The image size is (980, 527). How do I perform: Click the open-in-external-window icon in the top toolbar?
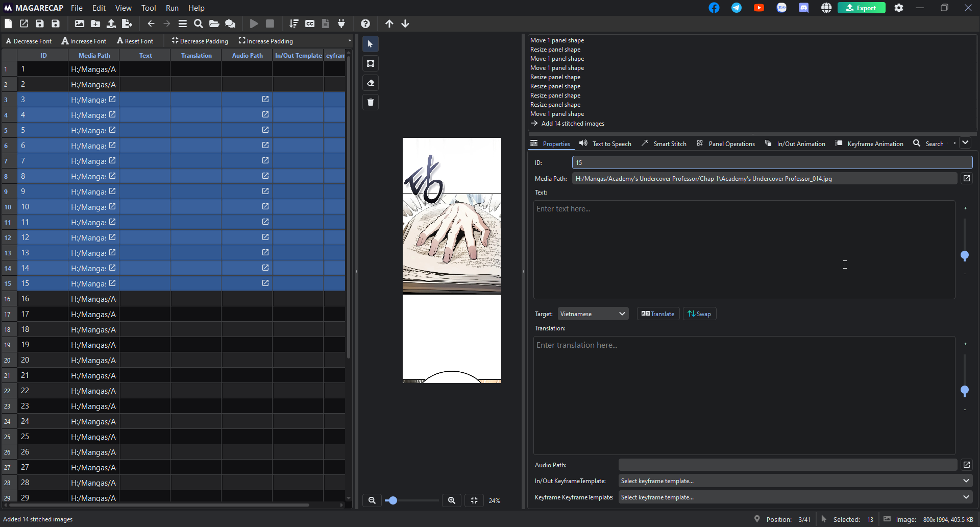click(x=24, y=23)
